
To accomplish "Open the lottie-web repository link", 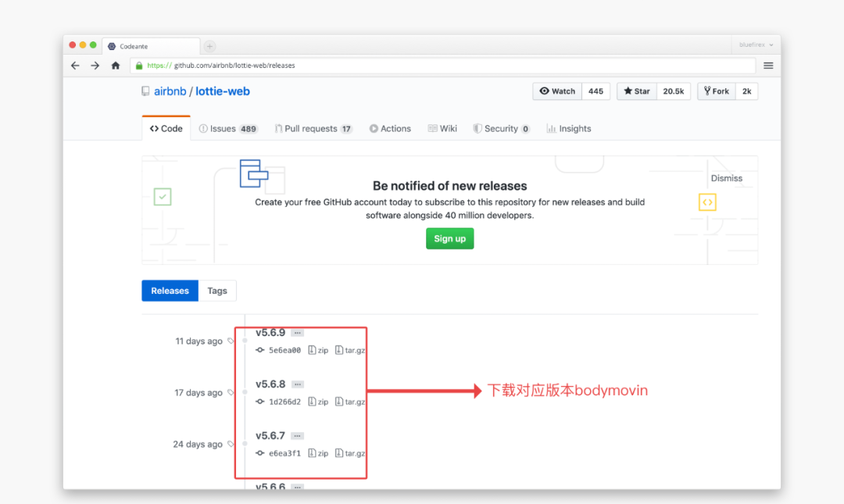I will pos(222,91).
